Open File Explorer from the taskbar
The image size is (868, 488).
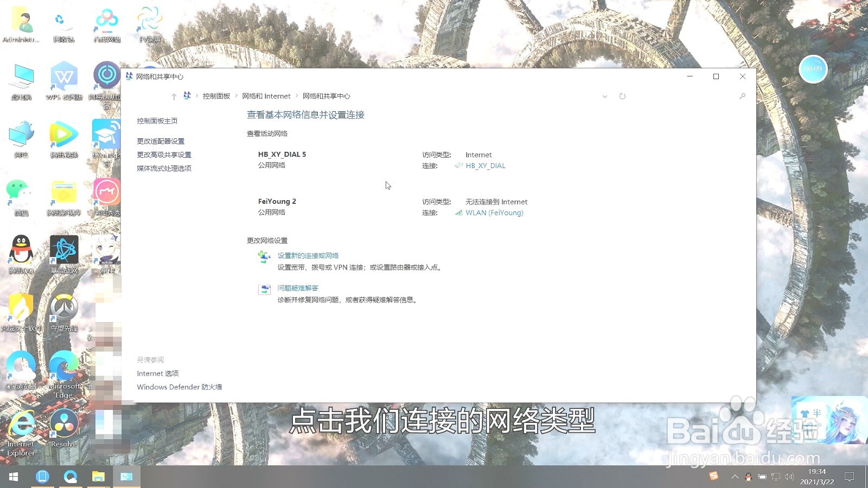(x=98, y=477)
